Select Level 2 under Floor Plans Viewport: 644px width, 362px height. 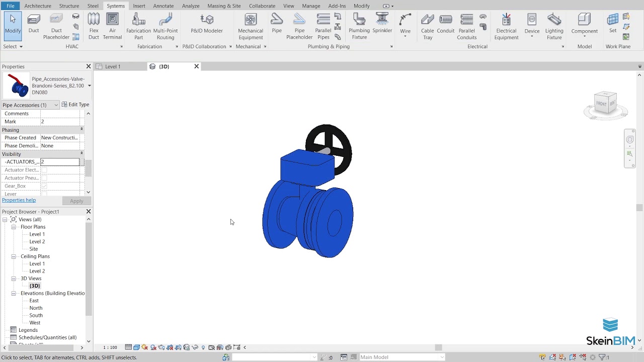(x=37, y=241)
